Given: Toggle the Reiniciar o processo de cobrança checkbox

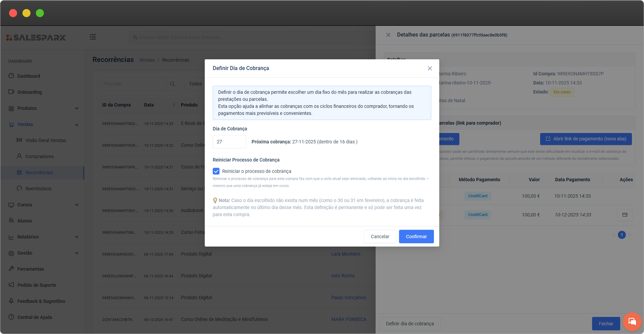Looking at the screenshot, I should point(216,171).
